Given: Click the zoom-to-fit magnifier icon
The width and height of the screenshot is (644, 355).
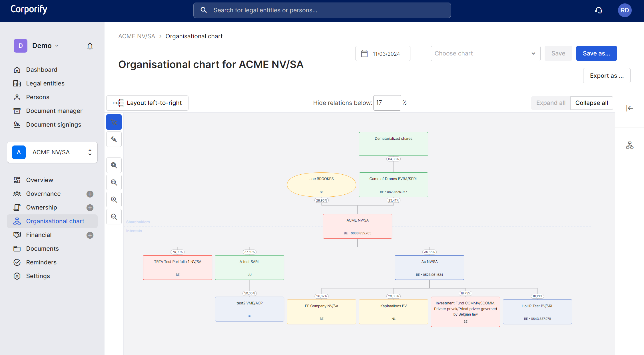Looking at the screenshot, I should click(114, 165).
